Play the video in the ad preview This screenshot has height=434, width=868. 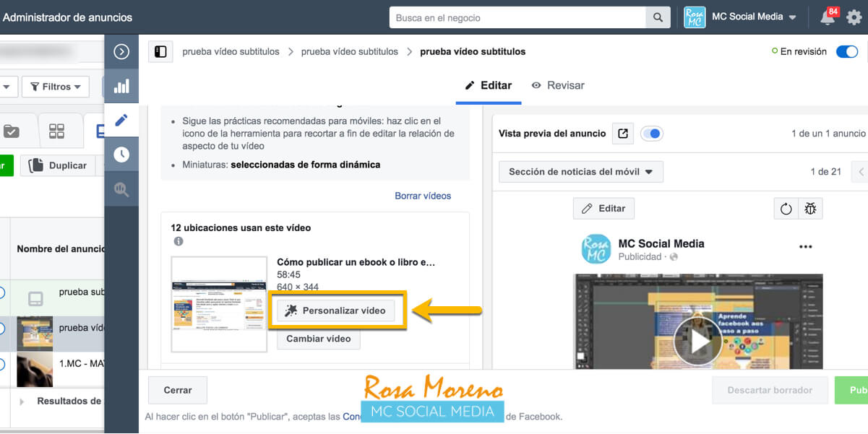point(697,341)
